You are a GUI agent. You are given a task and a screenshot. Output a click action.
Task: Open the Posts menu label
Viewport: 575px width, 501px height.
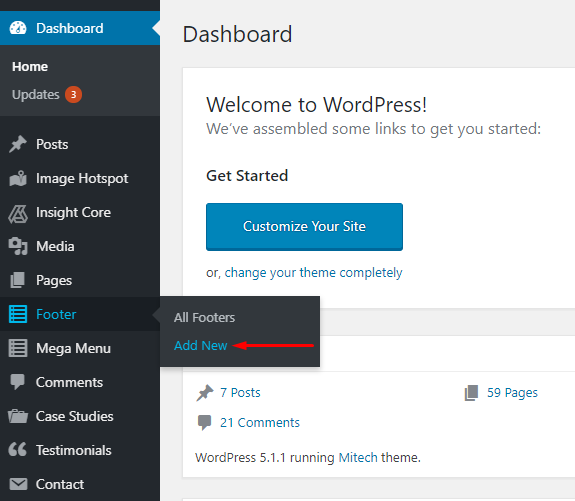52,144
